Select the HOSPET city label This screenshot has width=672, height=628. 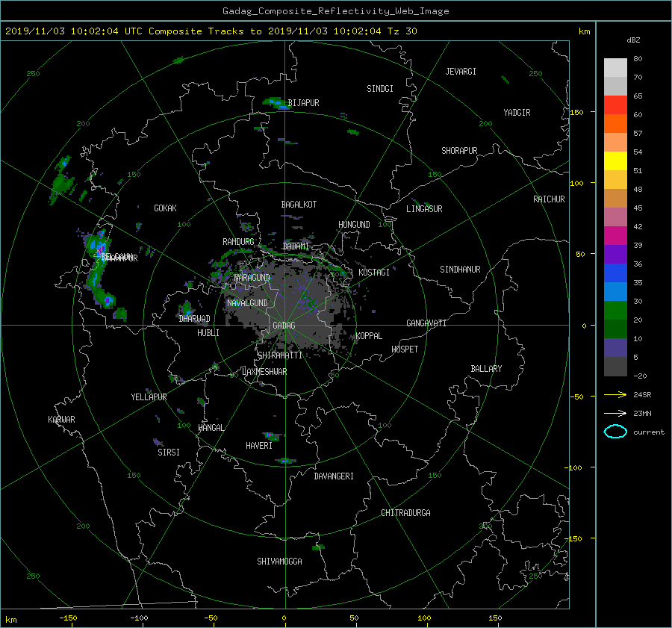405,349
